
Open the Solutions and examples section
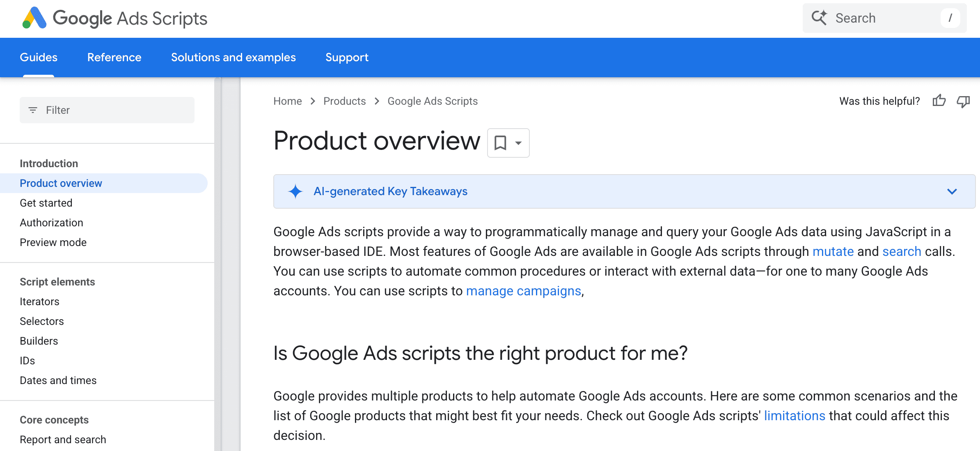click(x=233, y=57)
